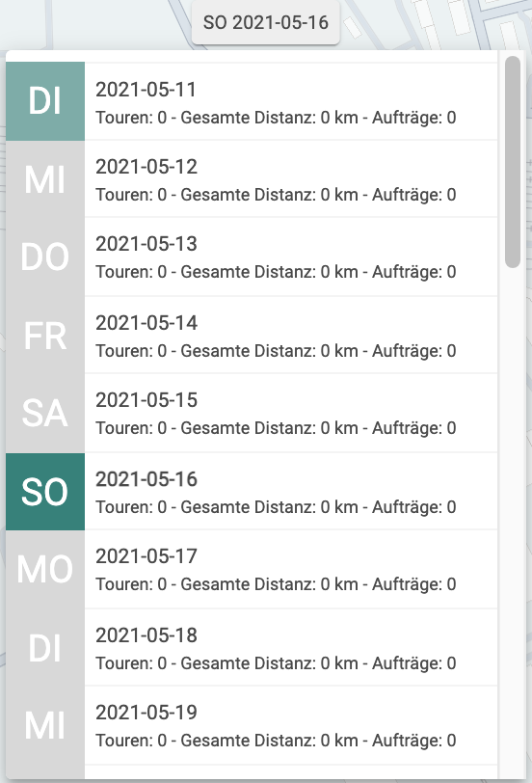532x783 pixels.
Task: Select the MI day tile for 2021-05-12
Action: [45, 179]
